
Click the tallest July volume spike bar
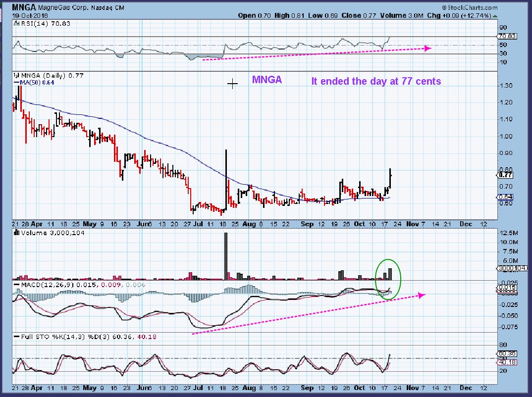226,256
